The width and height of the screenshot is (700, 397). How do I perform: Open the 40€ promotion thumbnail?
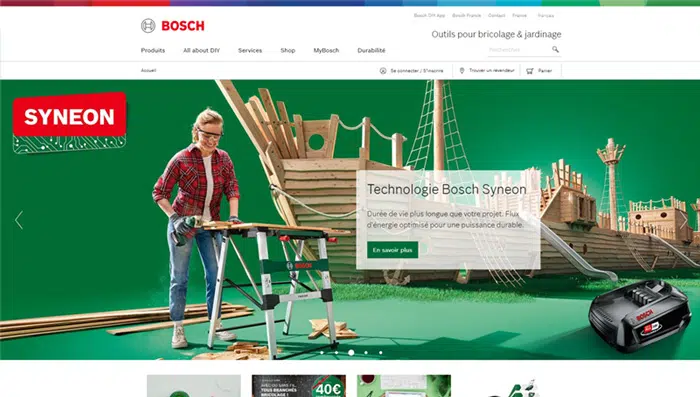click(299, 386)
